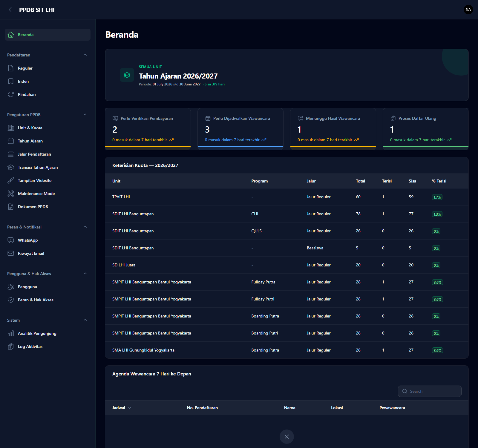The width and height of the screenshot is (478, 448).
Task: Click the Pindahan refresh icon
Action: tap(11, 94)
